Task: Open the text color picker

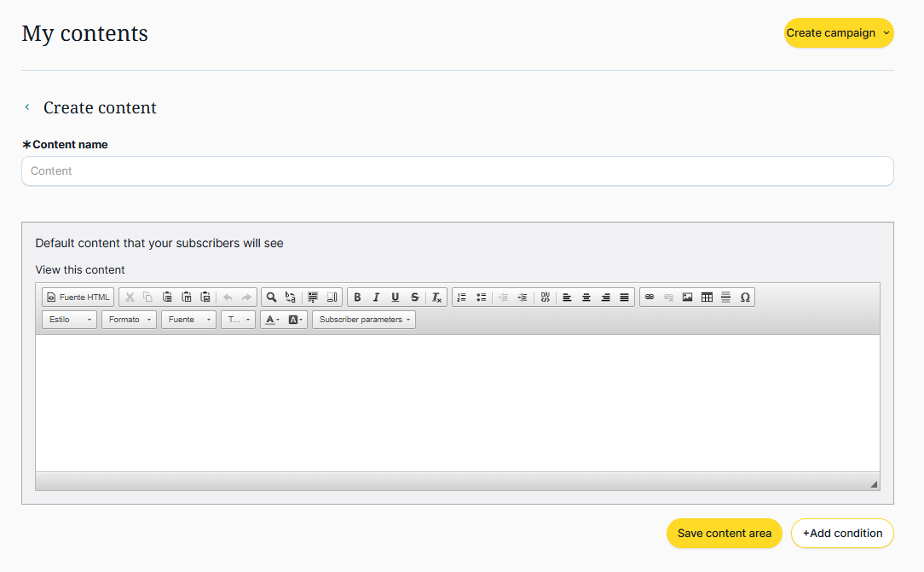Action: coord(272,320)
